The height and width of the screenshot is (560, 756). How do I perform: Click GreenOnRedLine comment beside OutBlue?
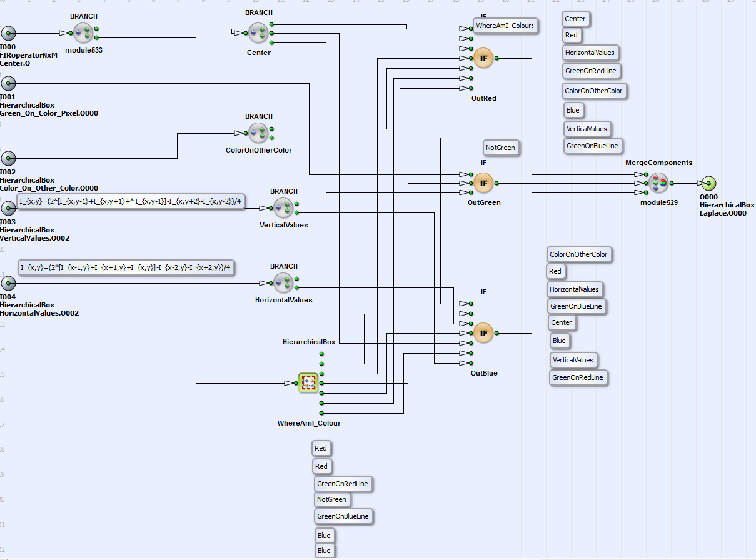point(578,377)
